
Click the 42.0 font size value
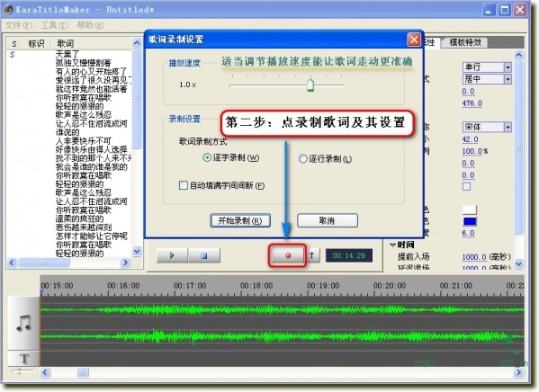click(x=470, y=139)
